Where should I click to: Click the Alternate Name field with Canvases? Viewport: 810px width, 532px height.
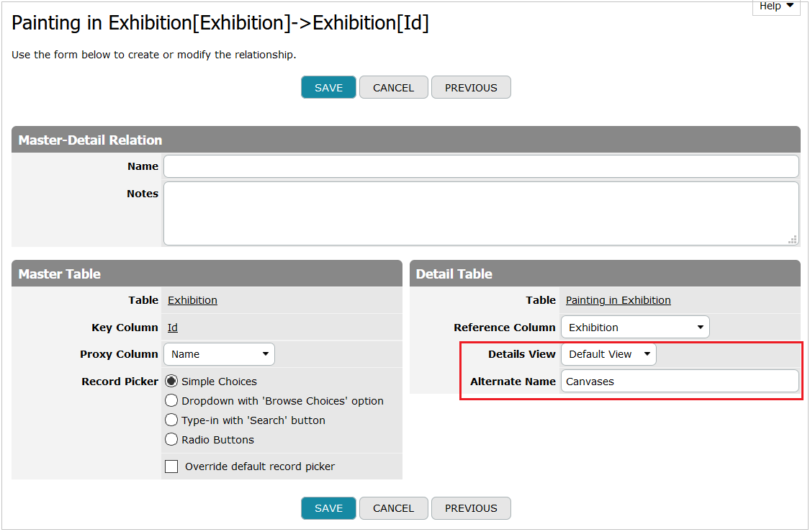pyautogui.click(x=679, y=381)
